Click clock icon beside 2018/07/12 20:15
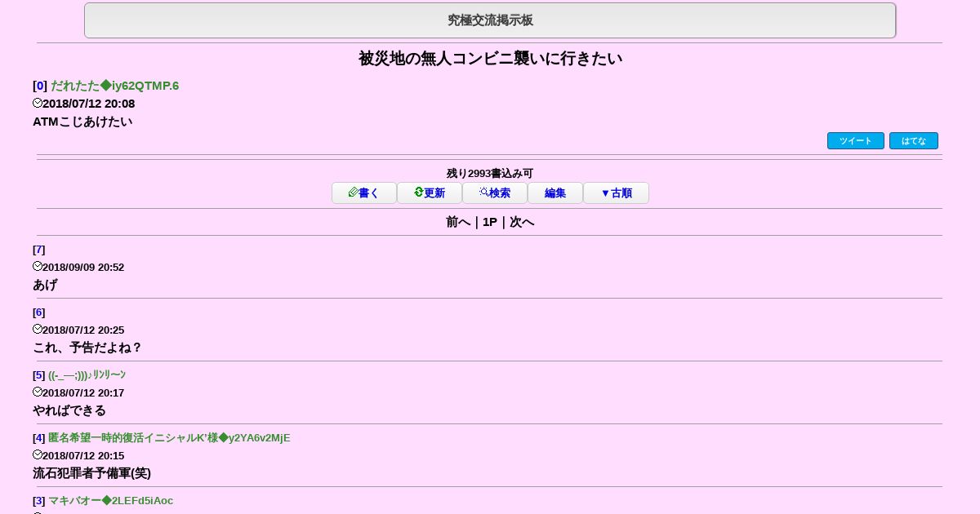Screen dimensions: 980x514 [38, 454]
